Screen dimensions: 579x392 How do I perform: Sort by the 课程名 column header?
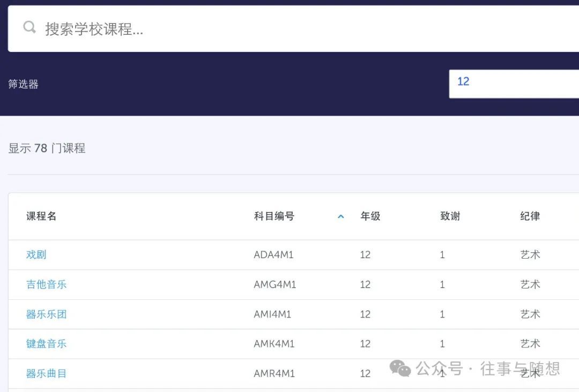[x=41, y=216]
